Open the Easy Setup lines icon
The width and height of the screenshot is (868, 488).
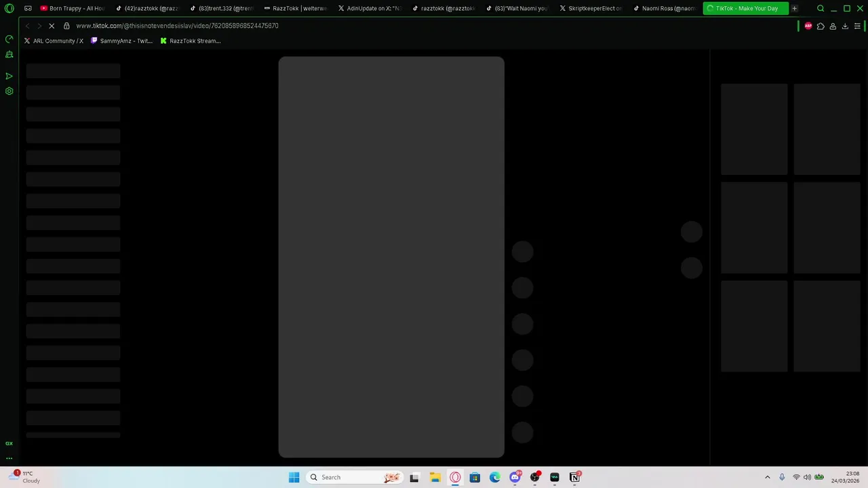point(857,26)
